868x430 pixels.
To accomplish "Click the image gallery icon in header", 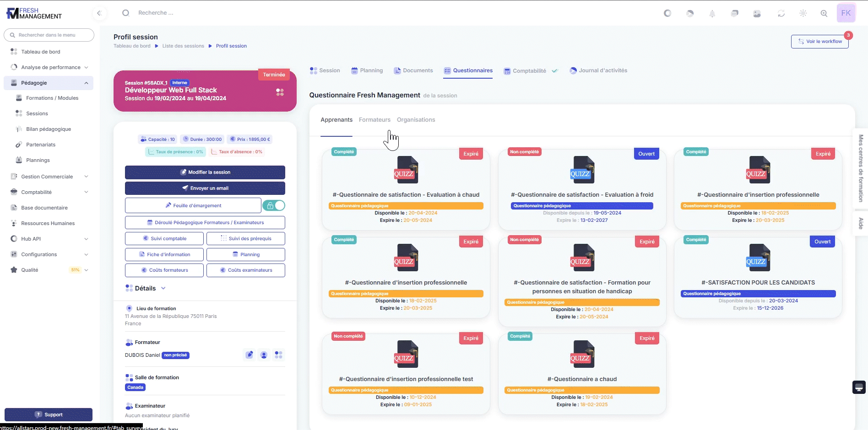I will pos(757,14).
